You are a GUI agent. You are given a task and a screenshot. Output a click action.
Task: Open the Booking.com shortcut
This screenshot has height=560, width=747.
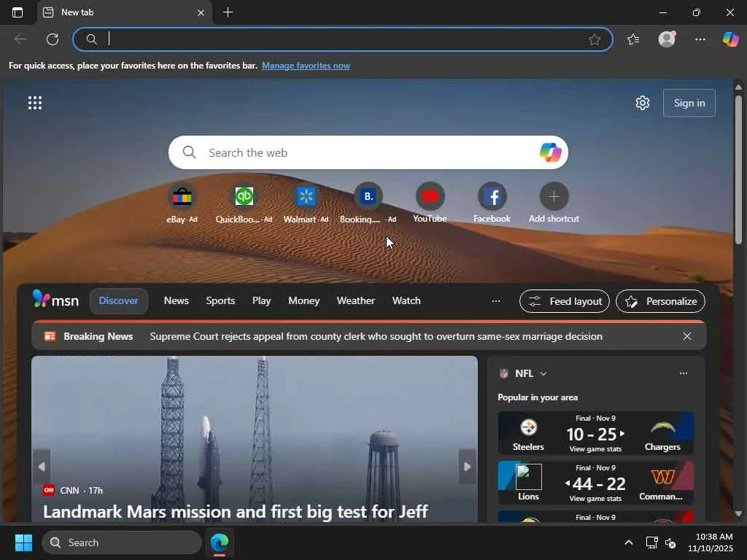[x=368, y=203]
